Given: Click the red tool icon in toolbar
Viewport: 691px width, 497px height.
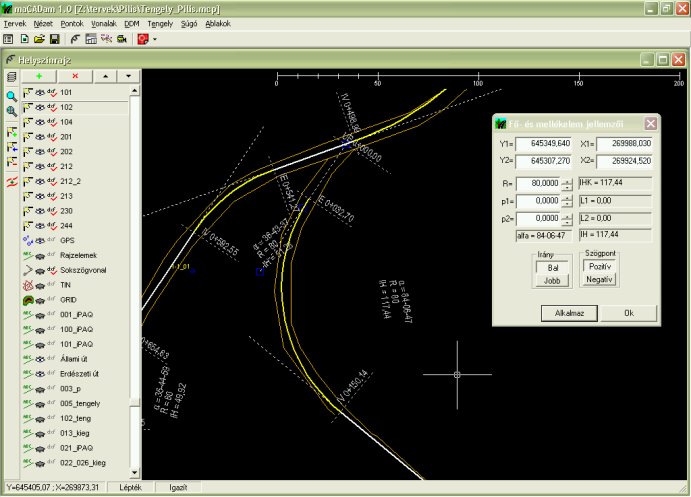Looking at the screenshot, I should [143, 39].
